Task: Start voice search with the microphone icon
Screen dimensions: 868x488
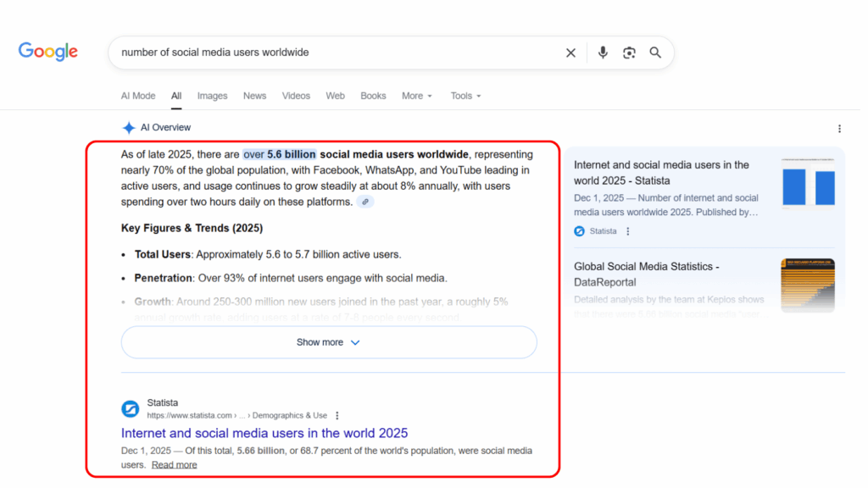Action: (603, 53)
